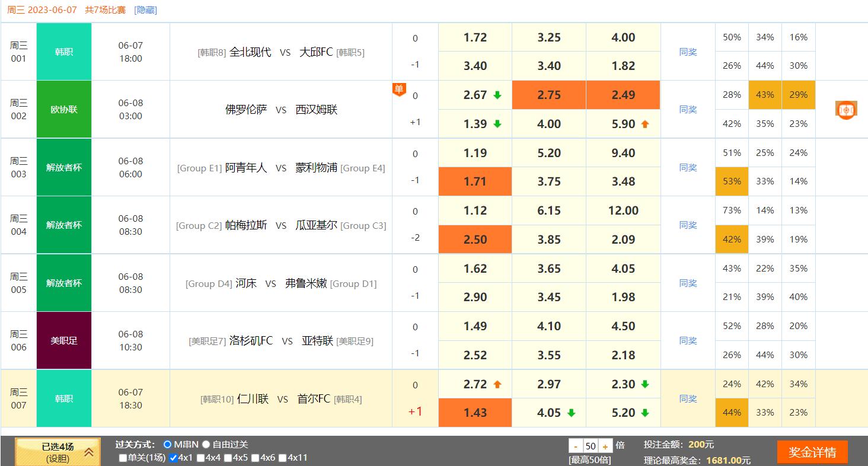Enable the 4x4 parlay checkbox
This screenshot has width=868, height=466.
click(x=199, y=457)
